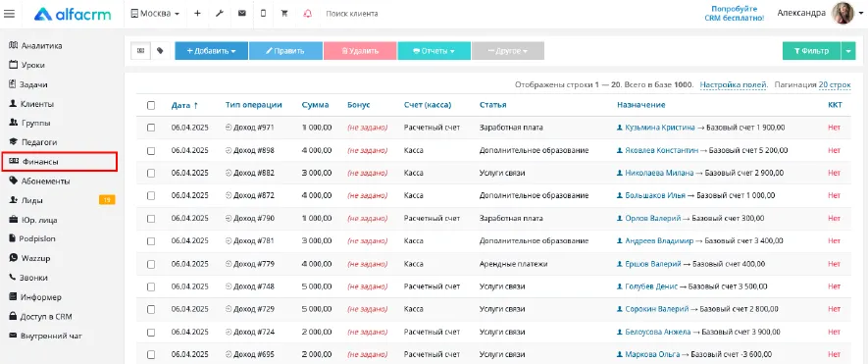
Task: Check the row checkbox for Доход #872
Action: [151, 195]
